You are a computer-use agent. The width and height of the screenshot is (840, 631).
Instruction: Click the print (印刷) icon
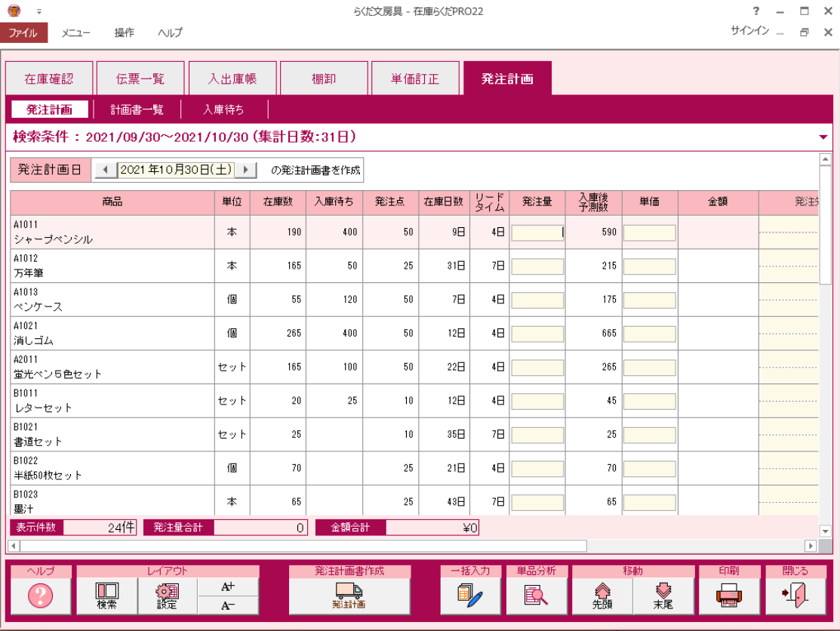729,596
